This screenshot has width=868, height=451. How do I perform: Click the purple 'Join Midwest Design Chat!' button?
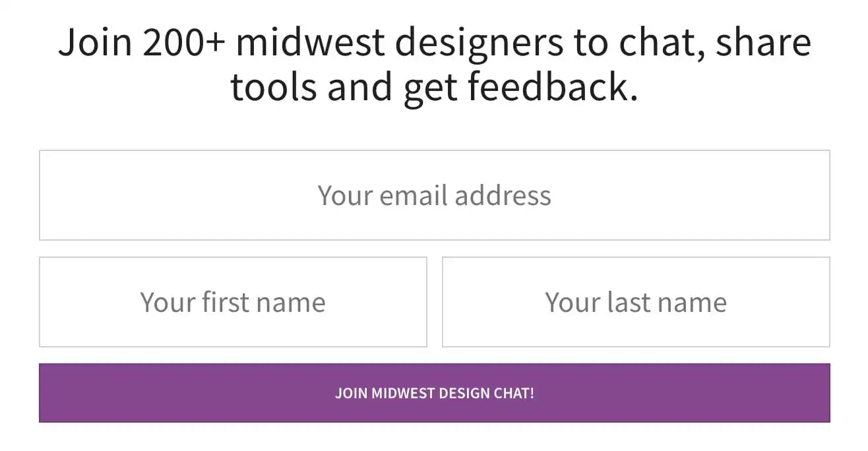(434, 393)
